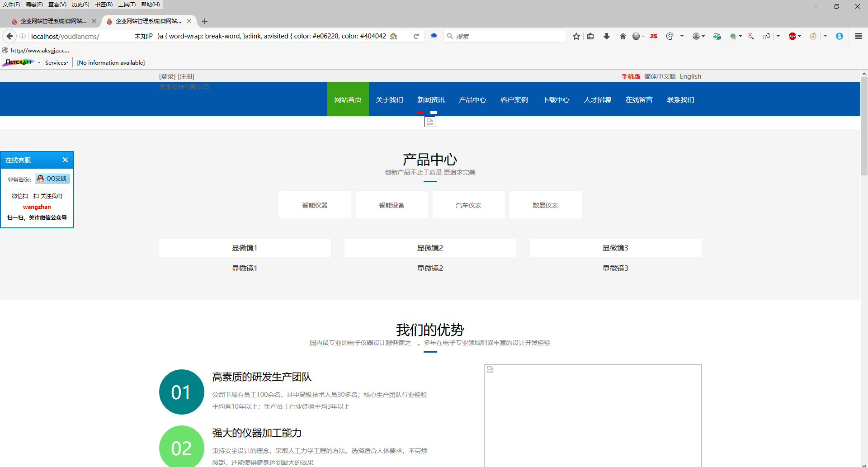
Task: Open the aksgjzx.c... bookmark
Action: (36, 50)
